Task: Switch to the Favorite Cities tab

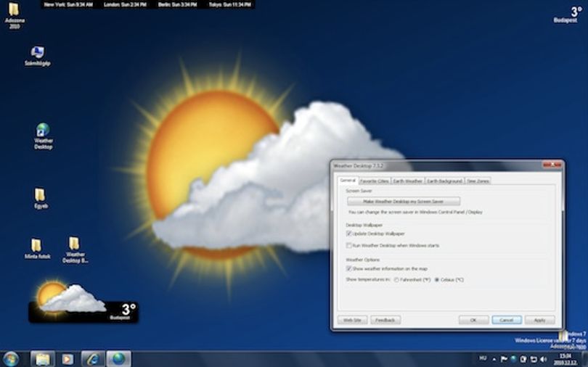Action: [375, 181]
